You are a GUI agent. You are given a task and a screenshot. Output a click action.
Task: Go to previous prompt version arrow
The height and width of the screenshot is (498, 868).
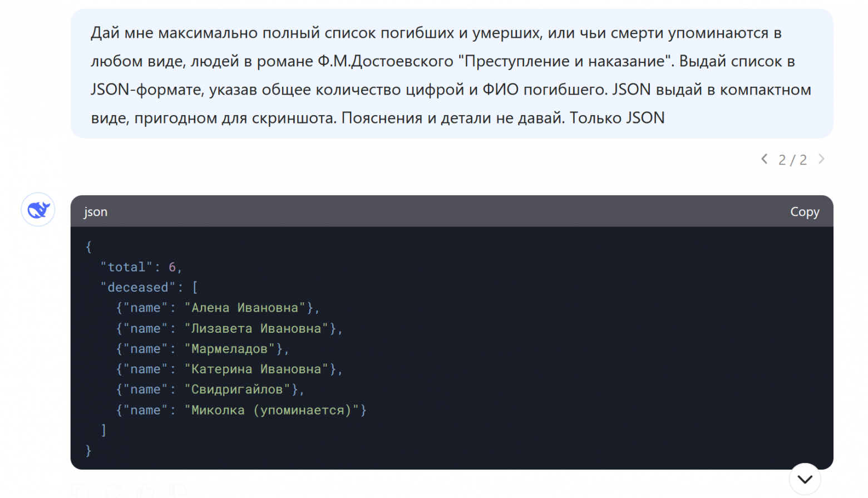click(x=765, y=159)
